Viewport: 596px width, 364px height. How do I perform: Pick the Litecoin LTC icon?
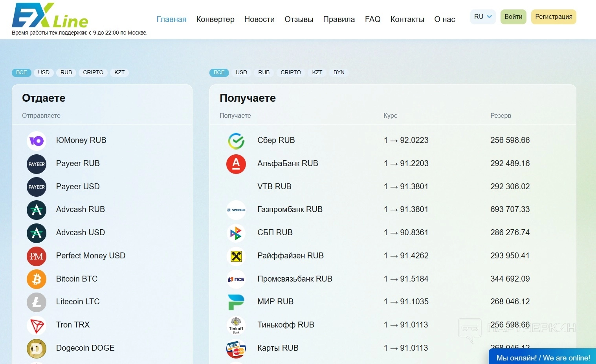pos(37,302)
